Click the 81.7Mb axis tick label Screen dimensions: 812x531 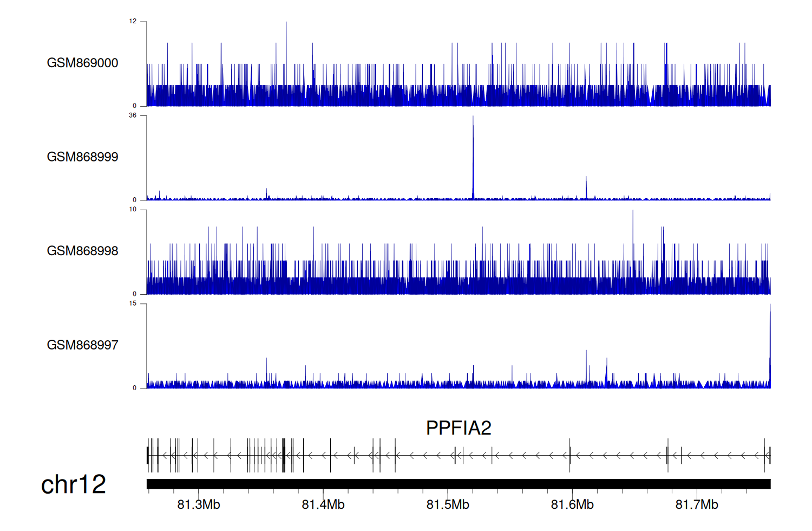coord(697,505)
